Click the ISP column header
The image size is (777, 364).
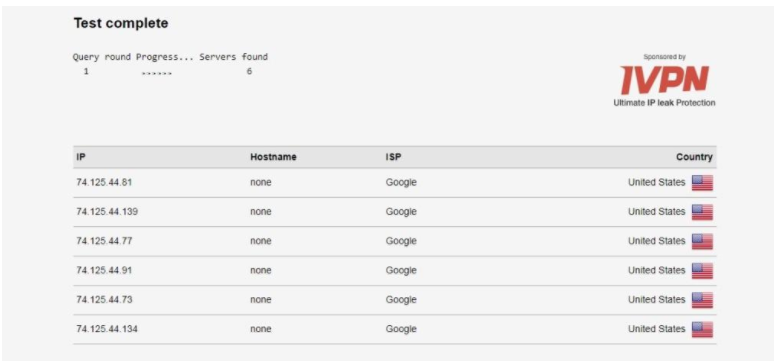(x=393, y=157)
